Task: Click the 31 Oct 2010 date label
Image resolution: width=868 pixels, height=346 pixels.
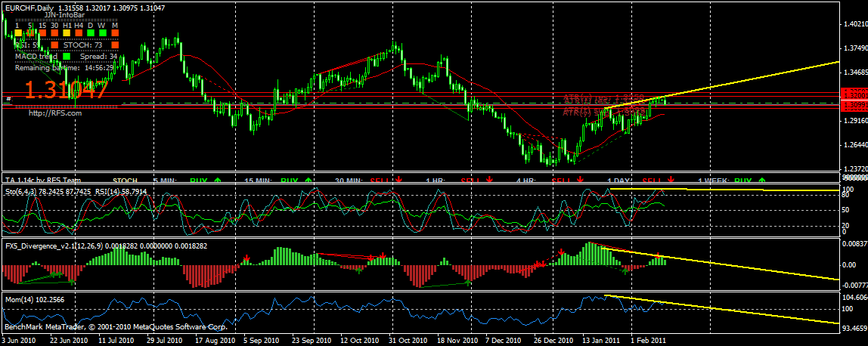Action: (x=408, y=341)
